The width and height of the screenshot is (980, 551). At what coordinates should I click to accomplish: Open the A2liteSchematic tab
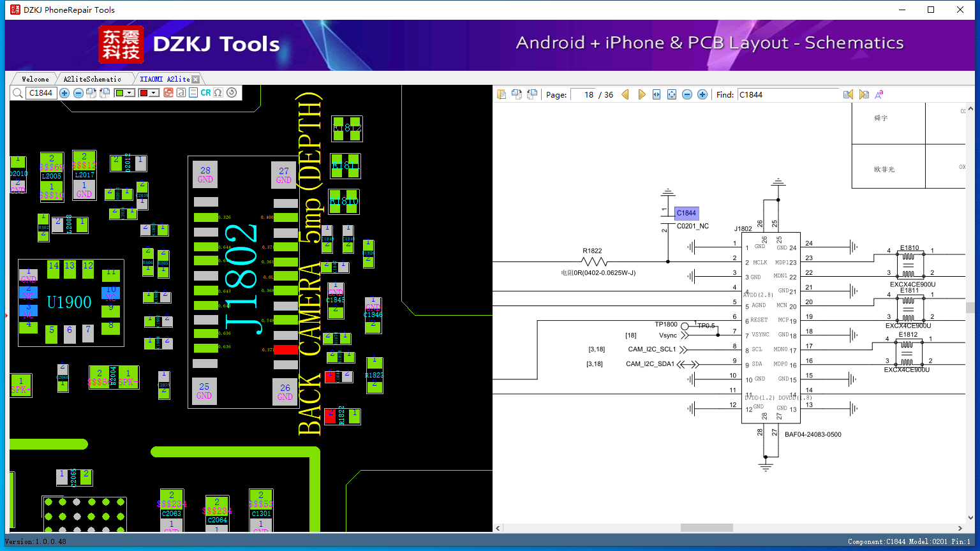point(92,79)
